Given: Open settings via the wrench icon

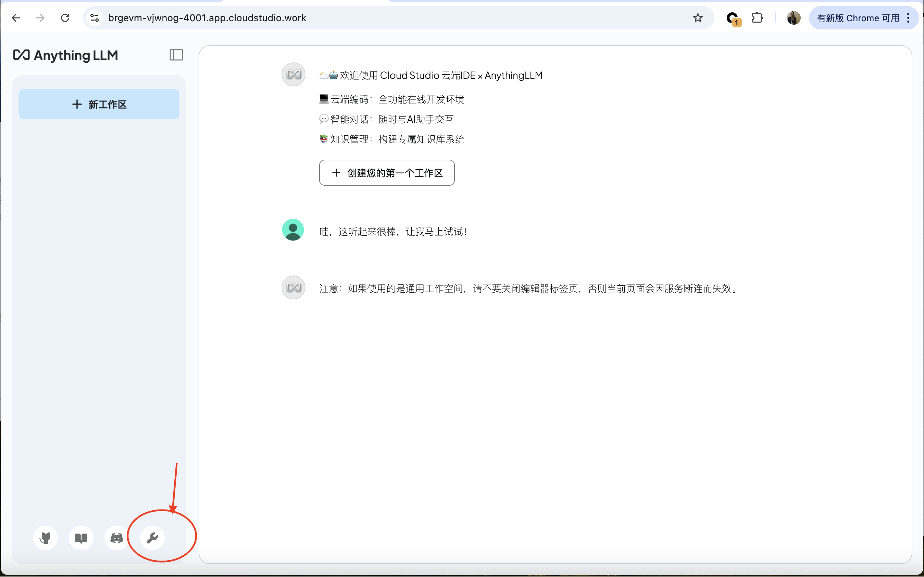Looking at the screenshot, I should pos(152,538).
